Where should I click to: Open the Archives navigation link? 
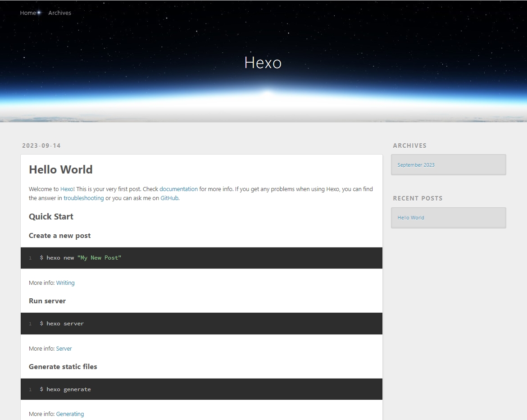coord(59,13)
